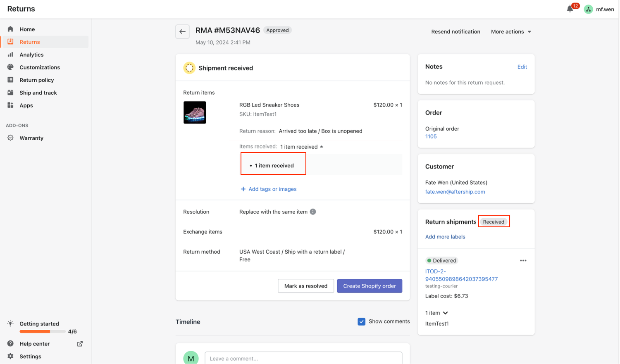Image resolution: width=620 pixels, height=364 pixels.
Task: Click the Leave a comment input field
Action: (x=303, y=358)
